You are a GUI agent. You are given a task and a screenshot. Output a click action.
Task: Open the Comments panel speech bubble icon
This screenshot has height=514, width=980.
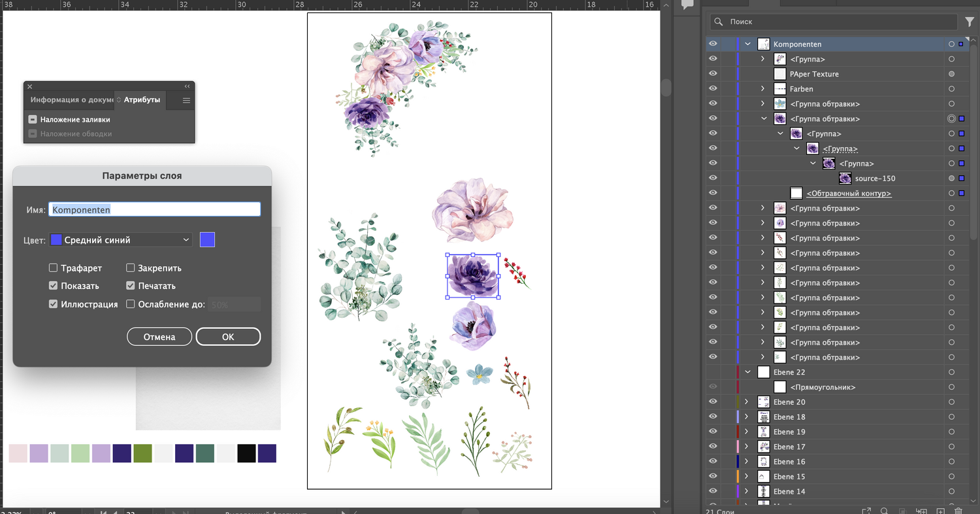pos(687,4)
